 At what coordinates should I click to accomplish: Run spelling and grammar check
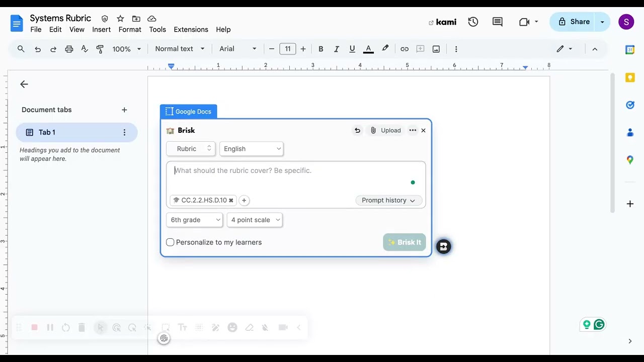pos(85,49)
